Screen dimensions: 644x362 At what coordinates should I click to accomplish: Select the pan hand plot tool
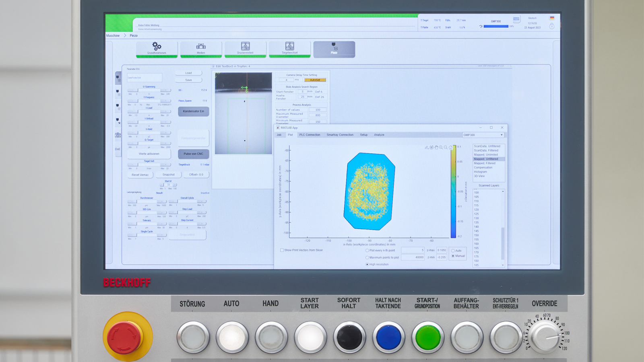pos(436,148)
